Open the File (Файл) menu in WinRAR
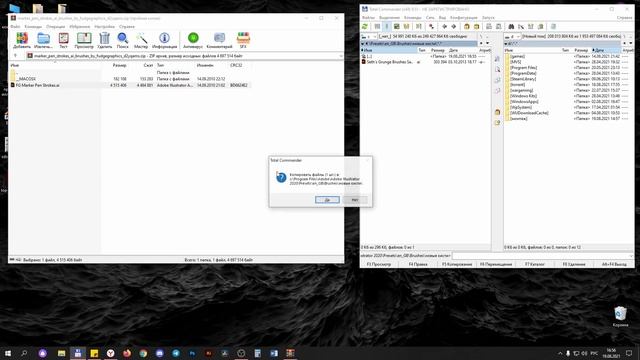This screenshot has height=360, width=640. click(16, 27)
